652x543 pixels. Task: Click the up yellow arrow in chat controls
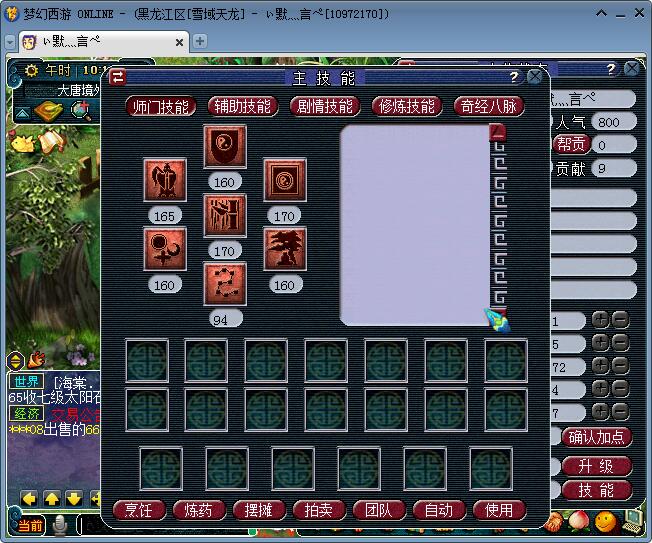(x=52, y=499)
